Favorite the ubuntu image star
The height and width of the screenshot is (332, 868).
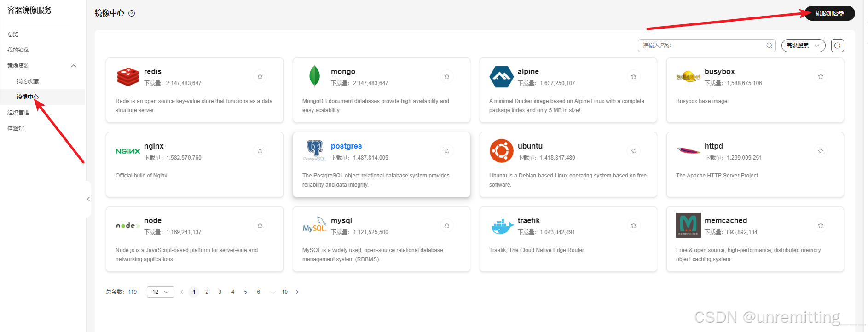click(x=634, y=151)
